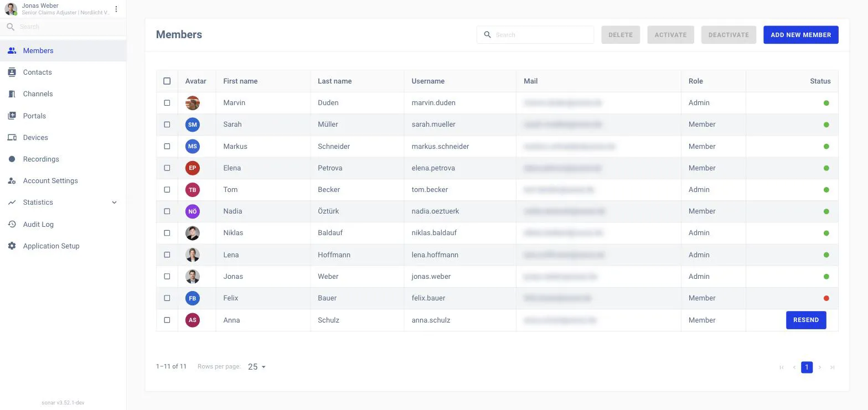Click the Devices icon in sidebar
This screenshot has width=868, height=410.
coord(12,137)
